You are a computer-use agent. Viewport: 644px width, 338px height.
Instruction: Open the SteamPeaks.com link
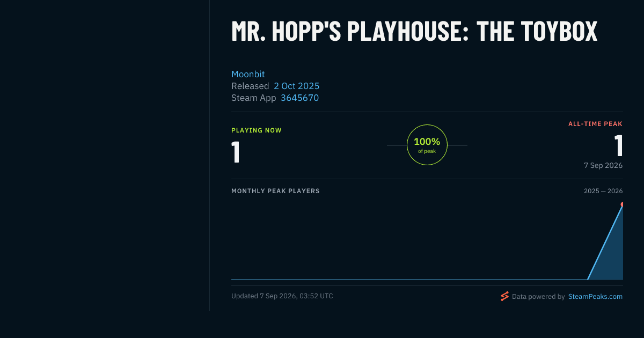(x=595, y=296)
